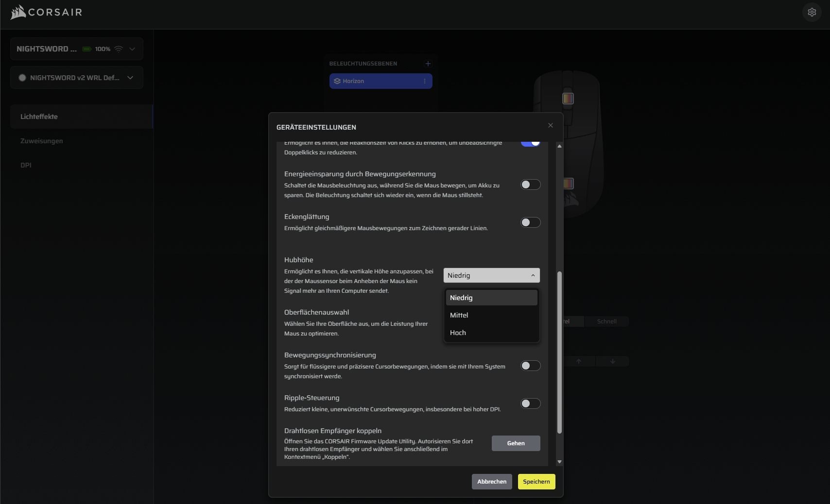Cancel with the Abbrechen button
The height and width of the screenshot is (504, 830).
pos(492,482)
